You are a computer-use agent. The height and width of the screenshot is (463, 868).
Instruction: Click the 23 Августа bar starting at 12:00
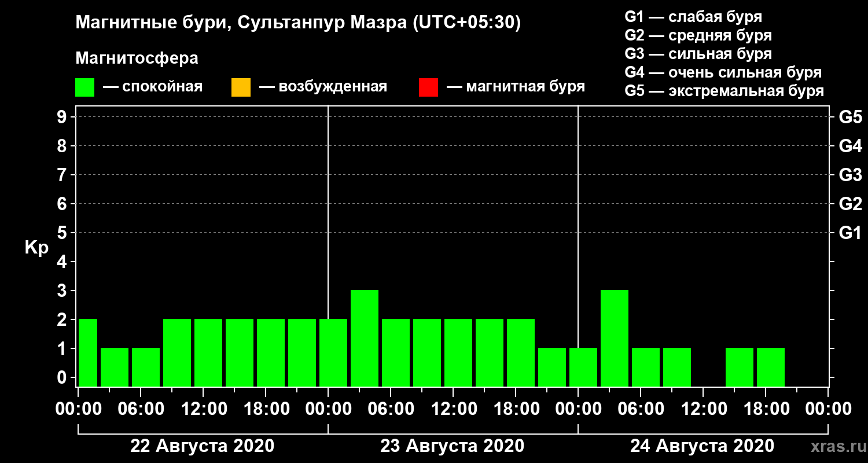point(458,352)
